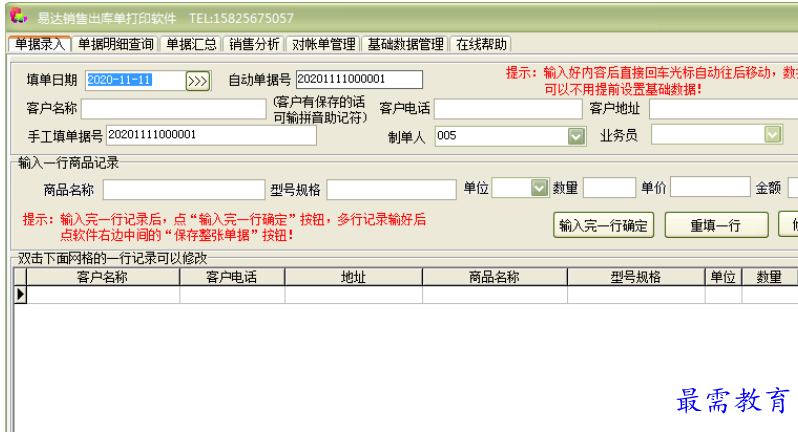This screenshot has height=432, width=798.
Task: Click the 数量 input field
Action: pos(609,187)
